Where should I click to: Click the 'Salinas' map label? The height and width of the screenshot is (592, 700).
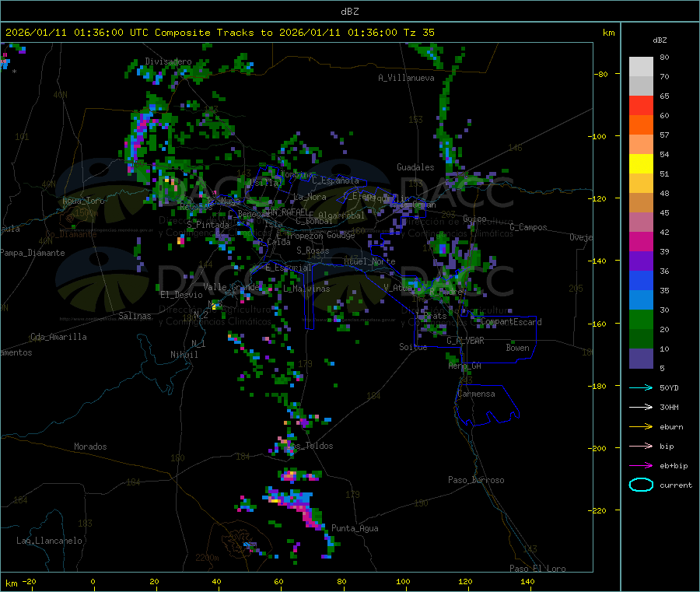pyautogui.click(x=135, y=316)
